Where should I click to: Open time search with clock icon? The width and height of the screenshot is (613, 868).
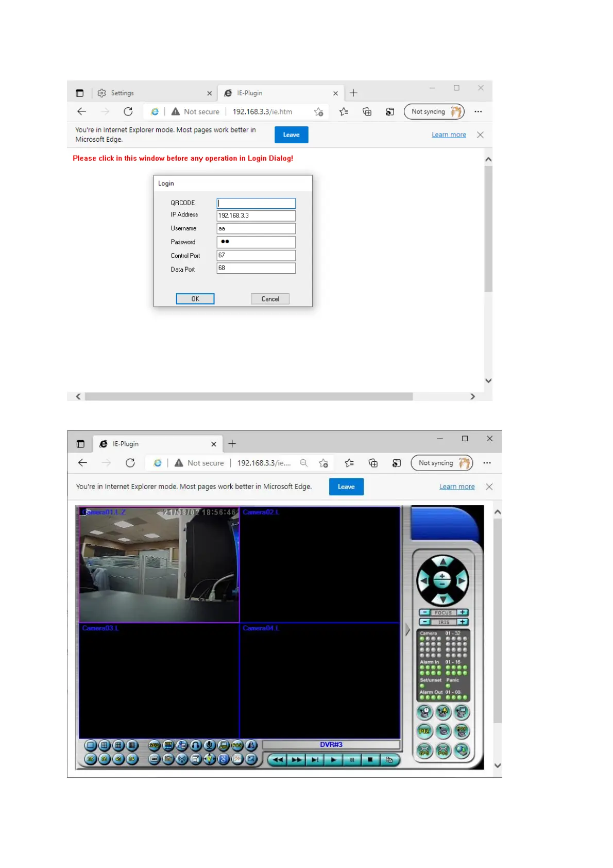(424, 712)
